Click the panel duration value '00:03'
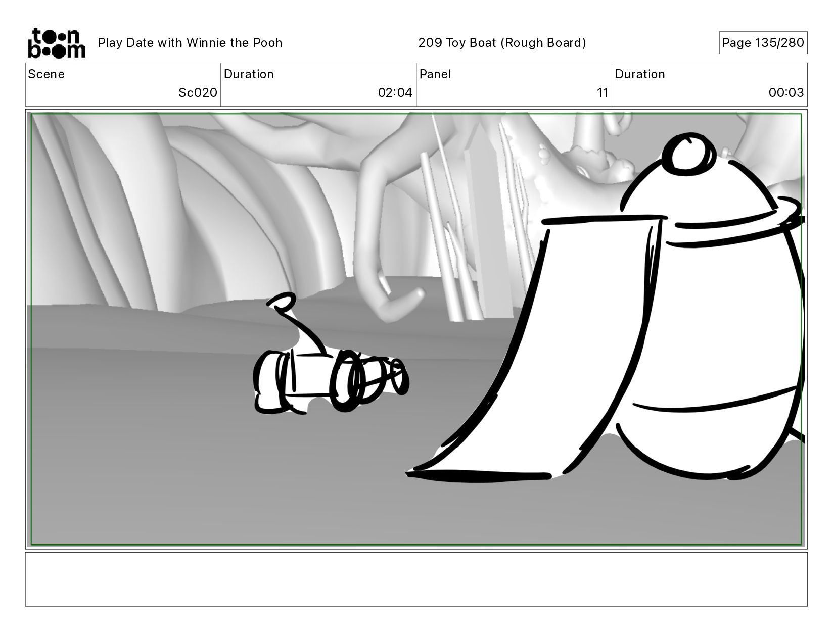 point(786,93)
